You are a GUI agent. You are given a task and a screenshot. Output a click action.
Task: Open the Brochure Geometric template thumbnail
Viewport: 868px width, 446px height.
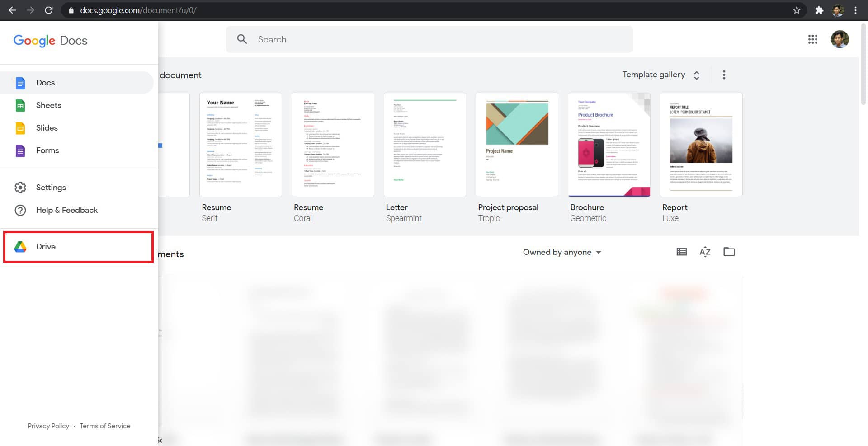pos(609,145)
